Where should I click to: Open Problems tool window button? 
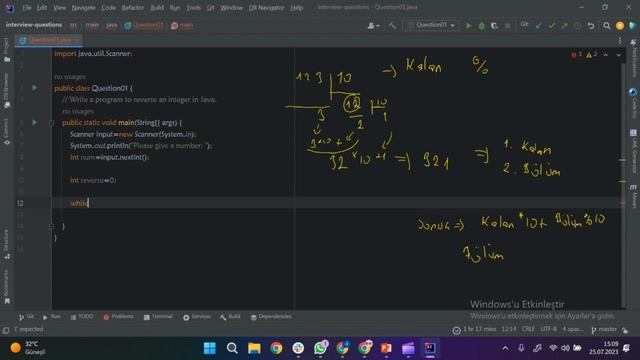click(118, 317)
